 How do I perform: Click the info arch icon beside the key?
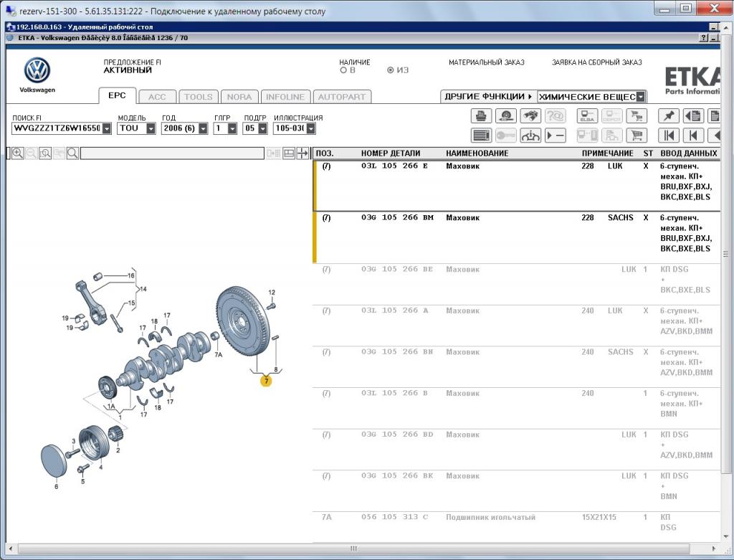click(x=530, y=136)
